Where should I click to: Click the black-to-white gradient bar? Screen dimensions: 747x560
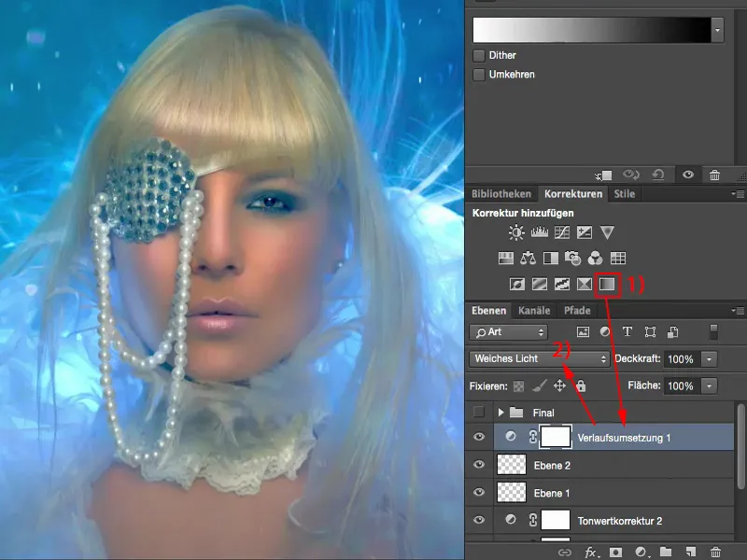coord(592,30)
